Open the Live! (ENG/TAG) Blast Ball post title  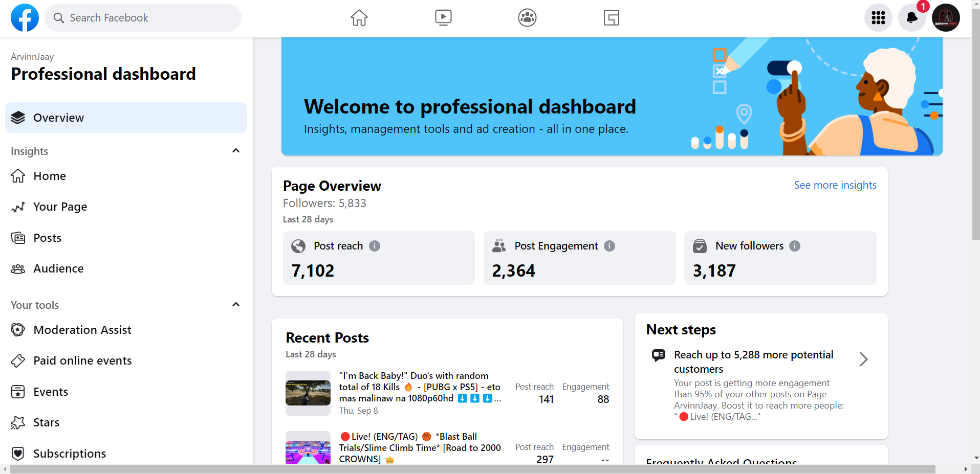click(420, 448)
